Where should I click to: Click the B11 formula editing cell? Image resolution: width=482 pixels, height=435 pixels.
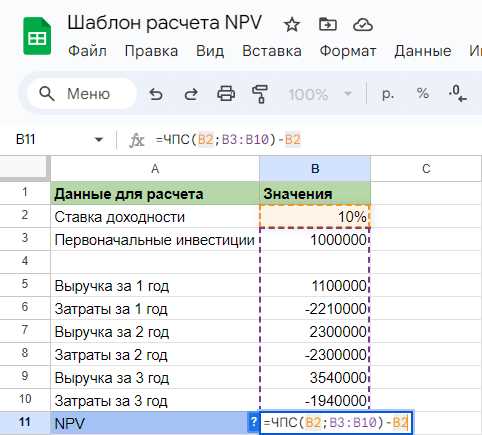[x=336, y=423]
